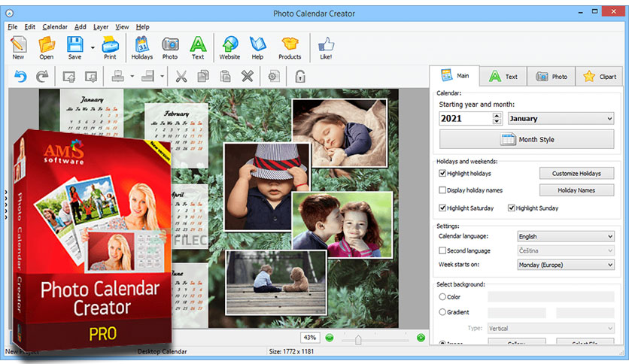Click the Holiday Names button
The image size is (629, 364).
(x=576, y=190)
